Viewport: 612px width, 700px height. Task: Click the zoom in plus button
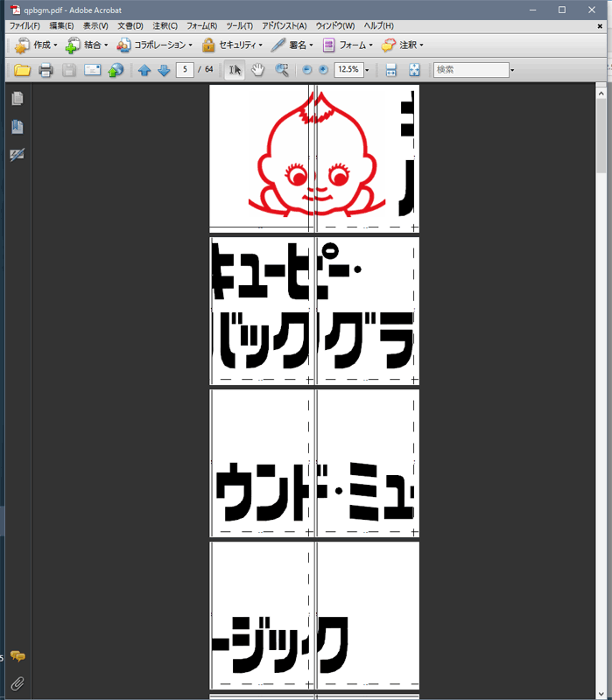[x=324, y=70]
